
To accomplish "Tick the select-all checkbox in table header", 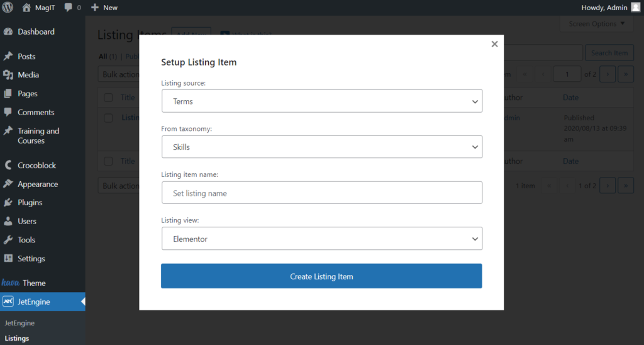I will click(108, 98).
